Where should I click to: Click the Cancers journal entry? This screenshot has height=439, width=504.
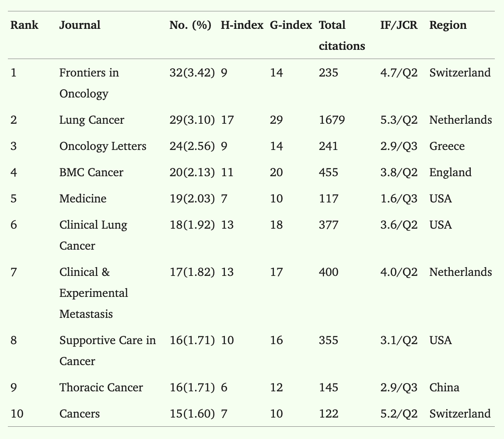pos(79,414)
